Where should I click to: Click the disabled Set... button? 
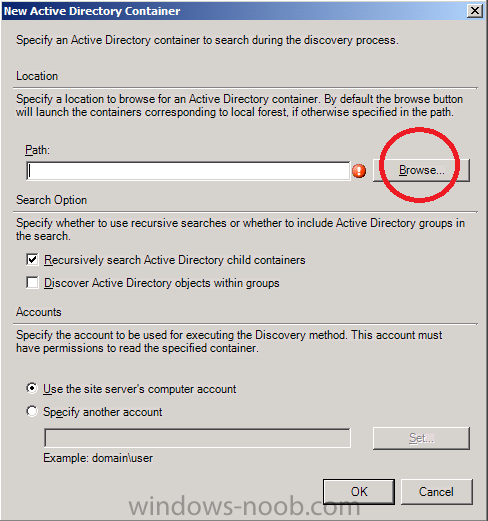(421, 438)
